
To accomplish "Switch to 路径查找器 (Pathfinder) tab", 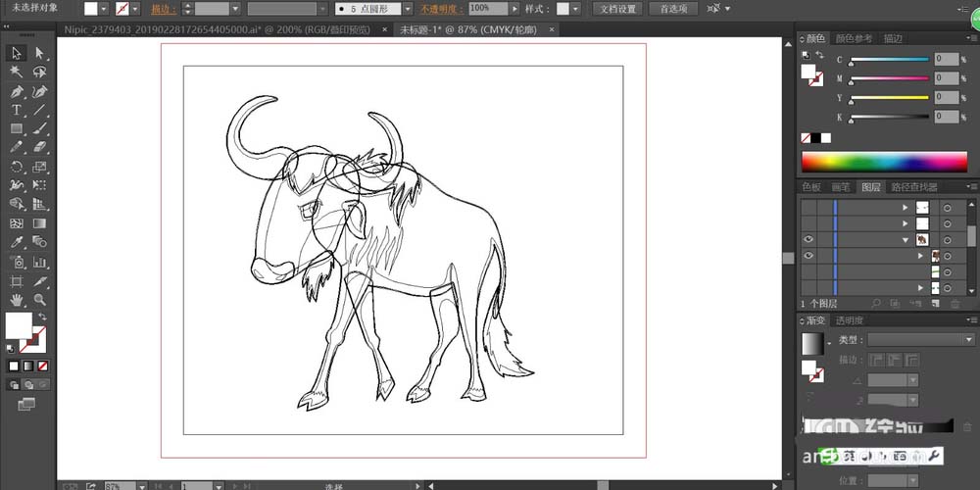I will 914,187.
